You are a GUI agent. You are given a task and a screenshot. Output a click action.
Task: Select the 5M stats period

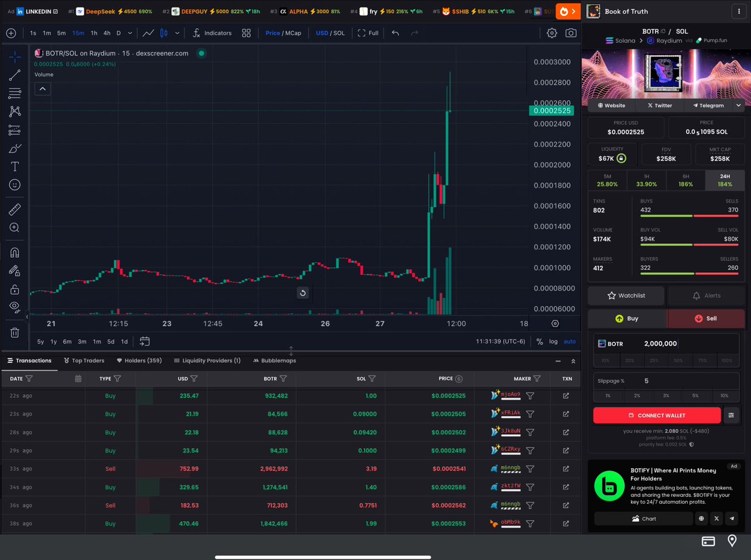coord(608,180)
